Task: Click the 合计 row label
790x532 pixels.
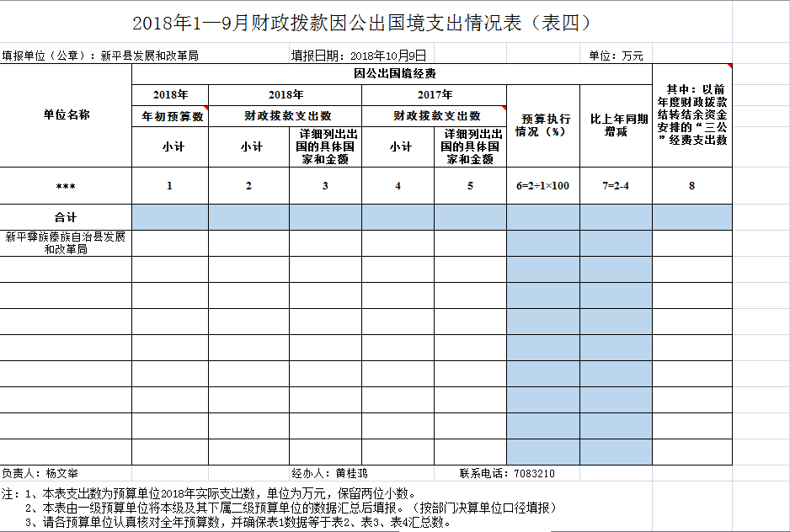Action: click(66, 217)
